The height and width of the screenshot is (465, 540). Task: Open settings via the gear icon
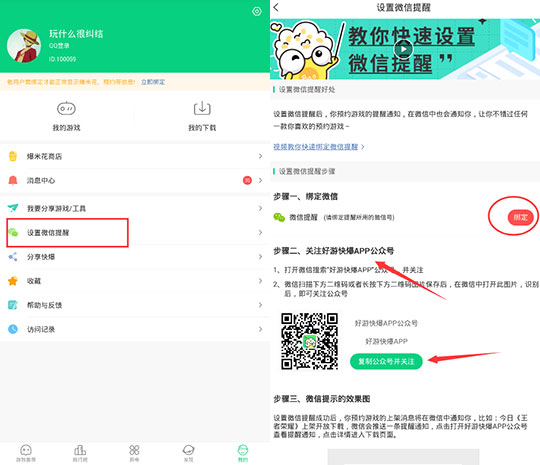257,11
